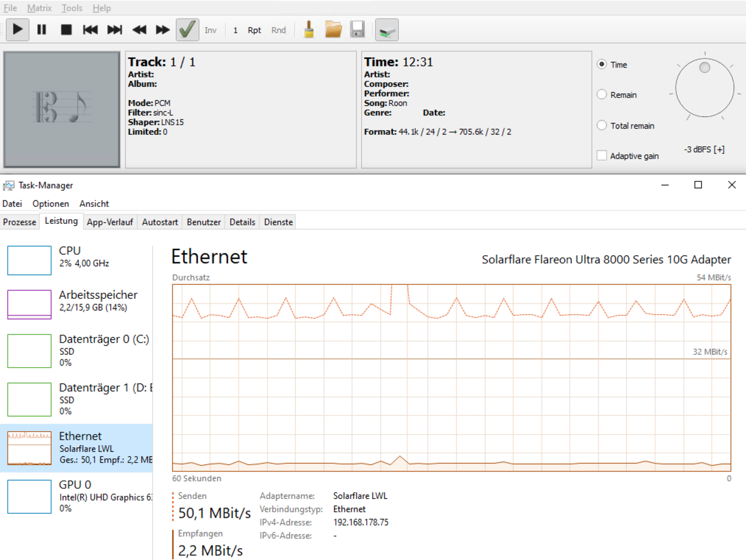Image resolution: width=746 pixels, height=560 pixels.
Task: Skip to the previous track
Action: pyautogui.click(x=90, y=30)
